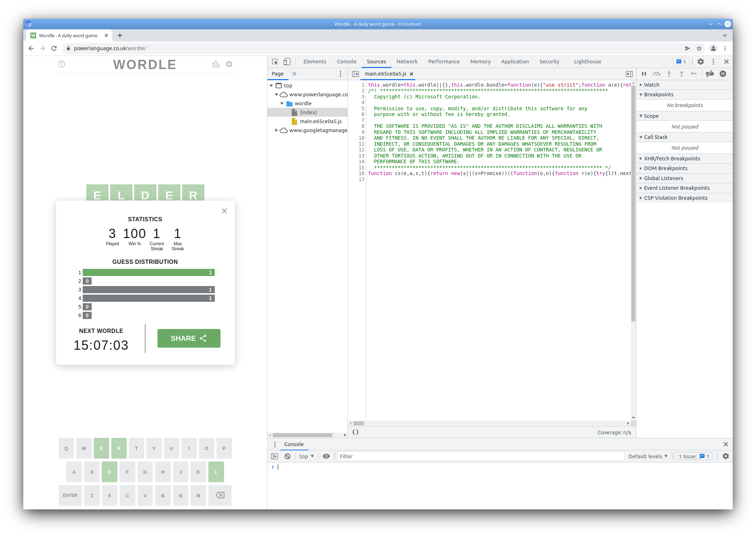The image size is (756, 537).
Task: Switch to the Elements tab
Action: click(315, 62)
